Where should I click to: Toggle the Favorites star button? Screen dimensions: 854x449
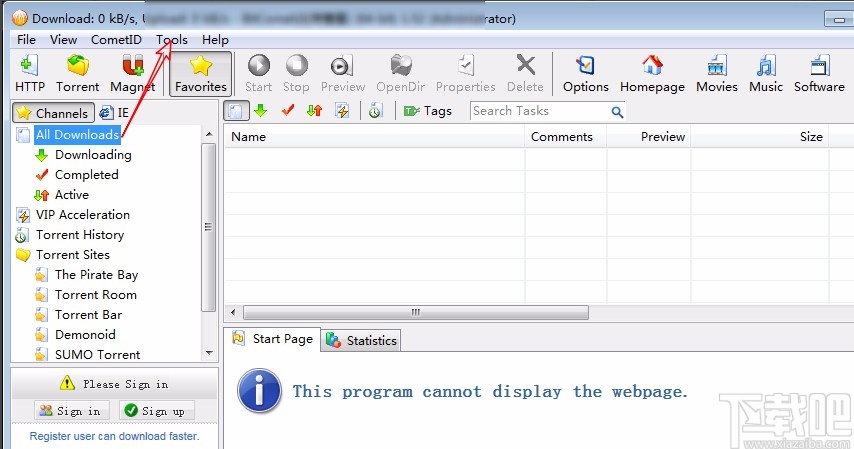200,74
